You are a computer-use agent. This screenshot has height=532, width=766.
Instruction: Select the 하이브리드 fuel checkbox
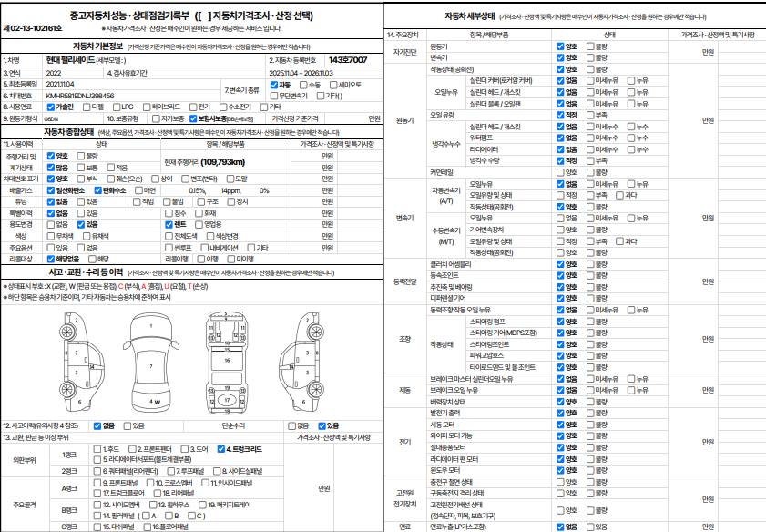147,107
